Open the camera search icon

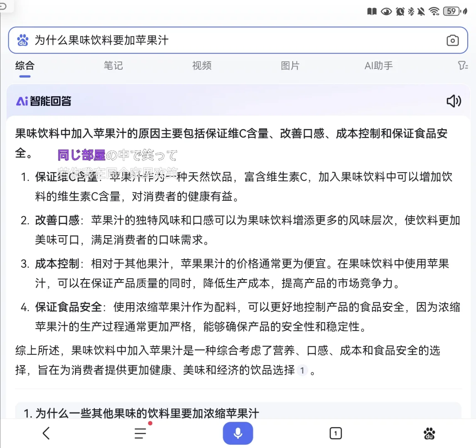tap(452, 40)
